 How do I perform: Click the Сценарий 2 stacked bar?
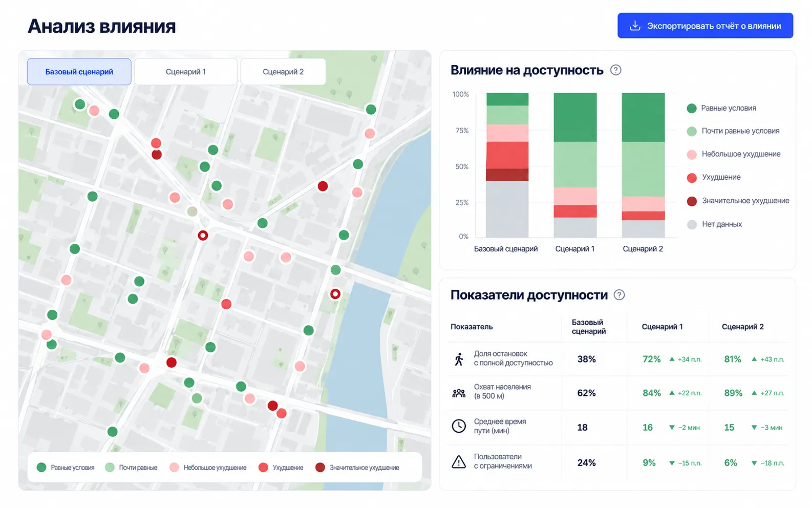(x=643, y=165)
